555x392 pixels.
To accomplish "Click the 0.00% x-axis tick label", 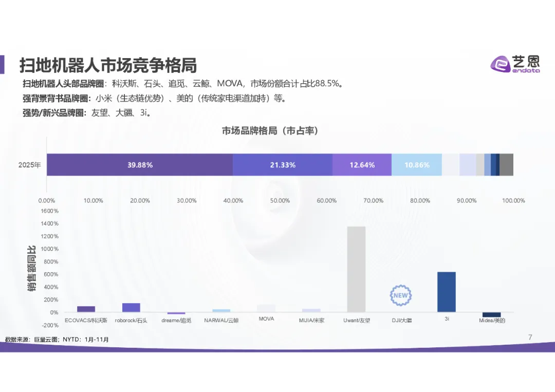I will tap(47, 200).
